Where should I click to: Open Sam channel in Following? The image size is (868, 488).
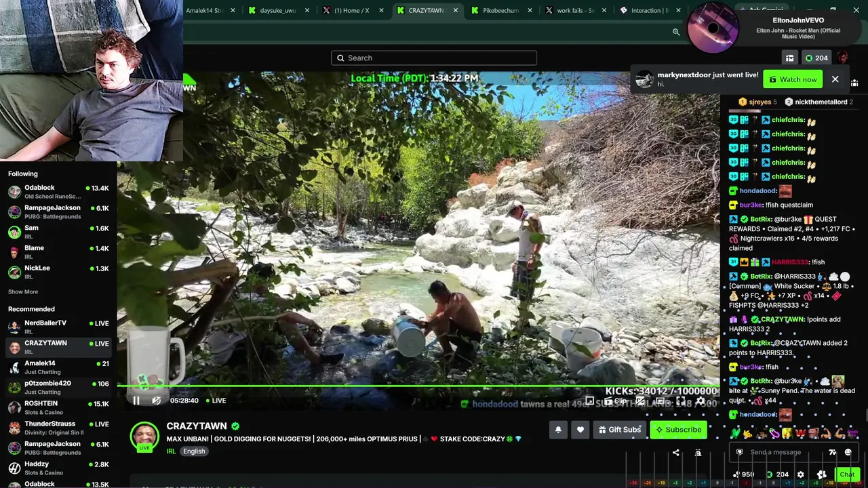click(58, 232)
